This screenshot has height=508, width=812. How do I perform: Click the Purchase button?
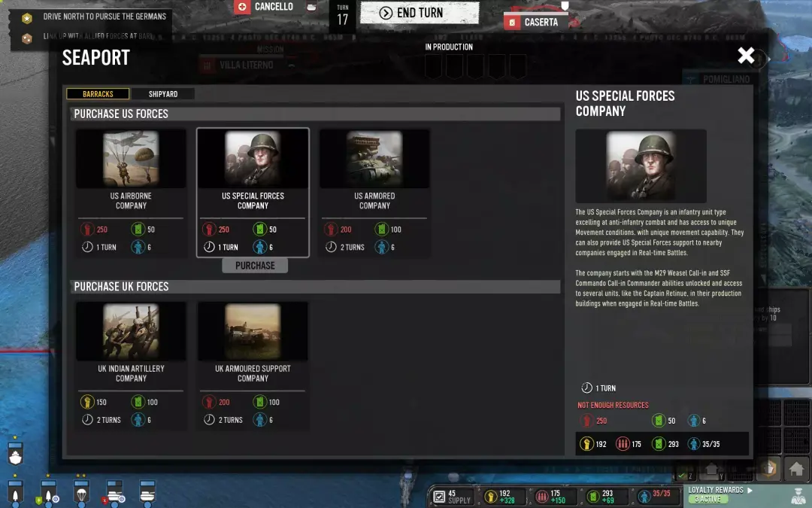coord(255,266)
